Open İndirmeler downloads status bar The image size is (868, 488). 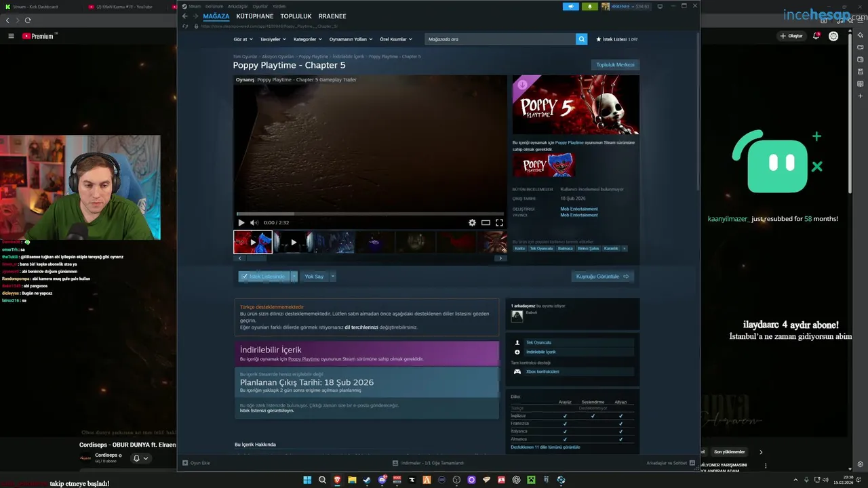(428, 463)
